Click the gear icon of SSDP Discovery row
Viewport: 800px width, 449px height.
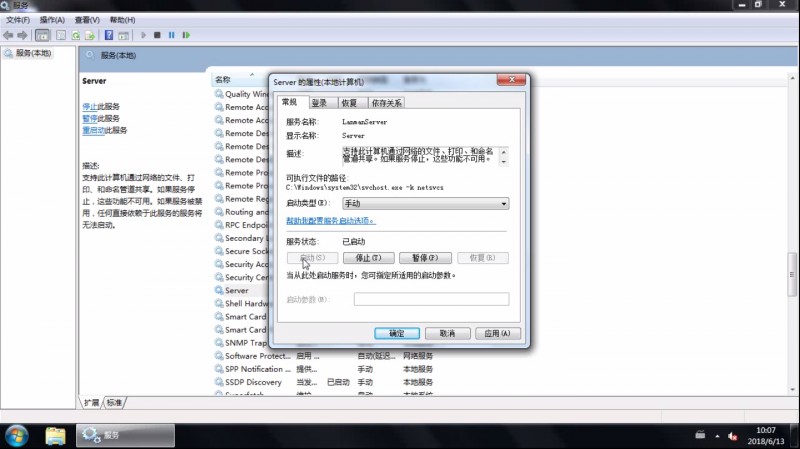pos(219,382)
